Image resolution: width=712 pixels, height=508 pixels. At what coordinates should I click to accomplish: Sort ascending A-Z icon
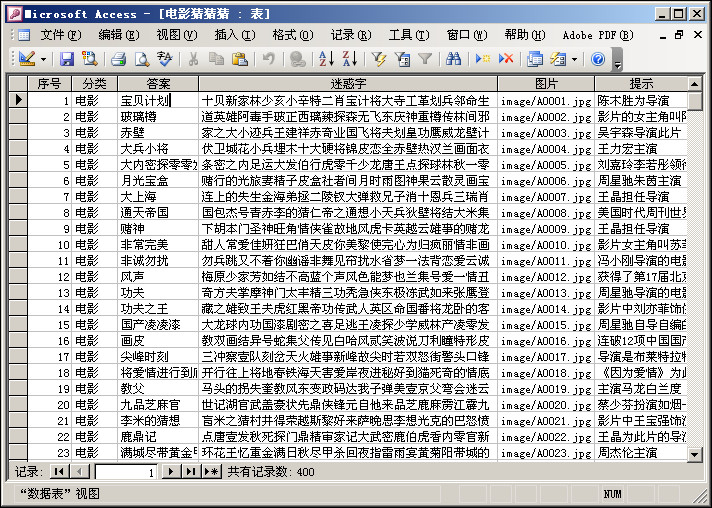(x=326, y=59)
